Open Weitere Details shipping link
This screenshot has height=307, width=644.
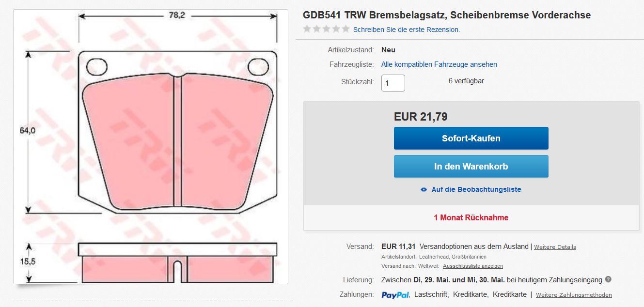click(555, 247)
